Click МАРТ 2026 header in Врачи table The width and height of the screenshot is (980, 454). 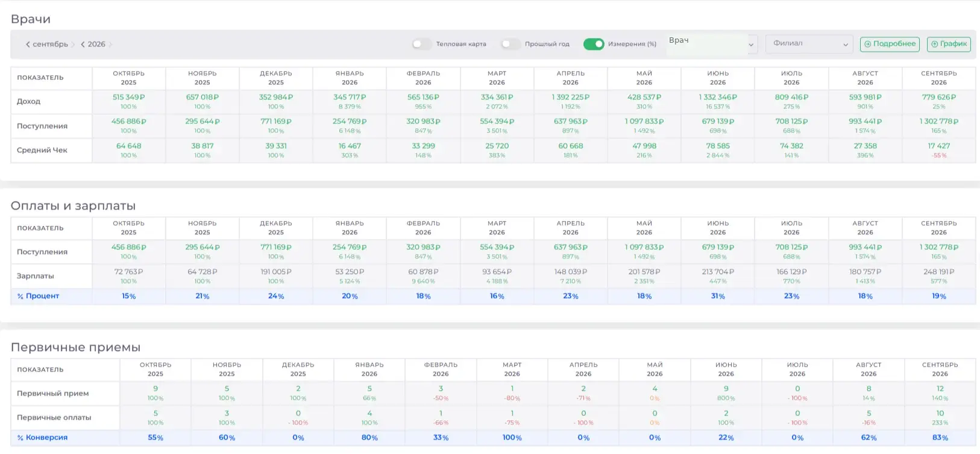pyautogui.click(x=497, y=78)
